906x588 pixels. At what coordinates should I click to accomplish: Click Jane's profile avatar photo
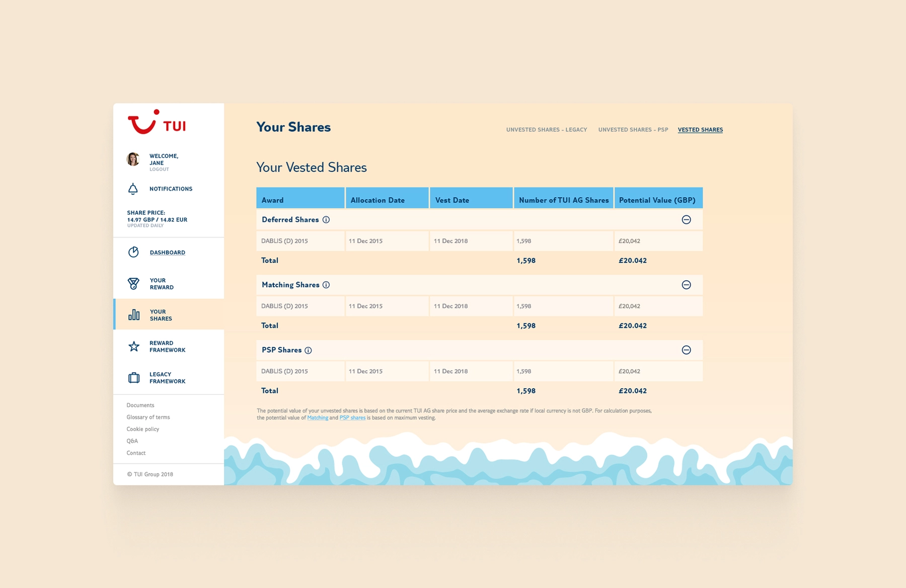tap(133, 159)
